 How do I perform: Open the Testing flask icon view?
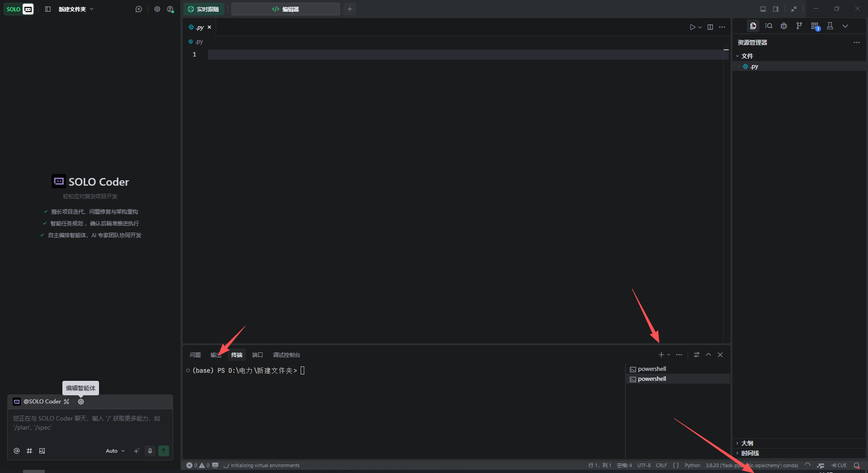pos(830,26)
